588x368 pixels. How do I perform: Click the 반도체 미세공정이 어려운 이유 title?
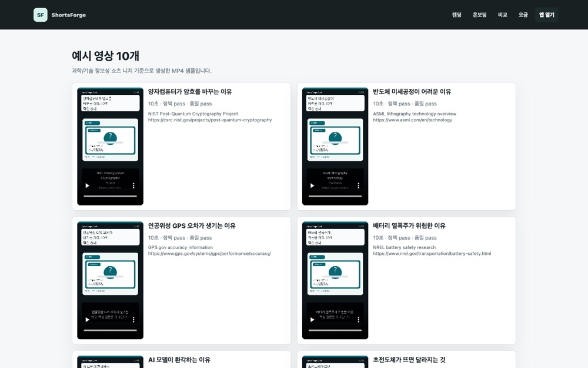[412, 92]
